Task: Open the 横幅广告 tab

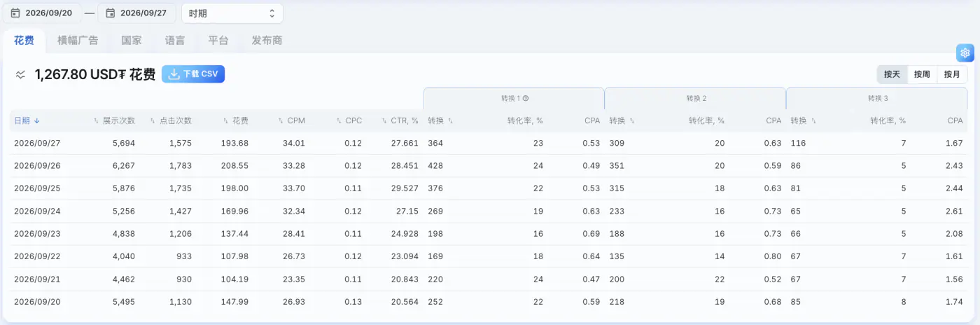Action: [78, 41]
